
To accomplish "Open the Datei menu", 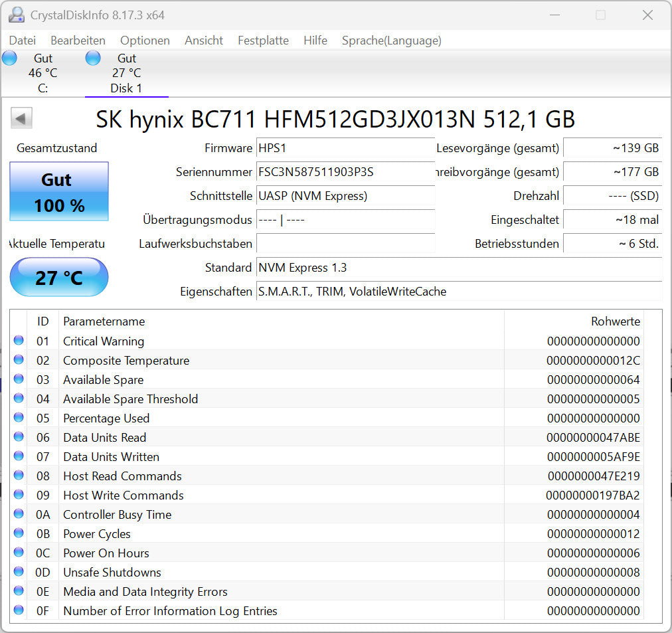I will 22,41.
